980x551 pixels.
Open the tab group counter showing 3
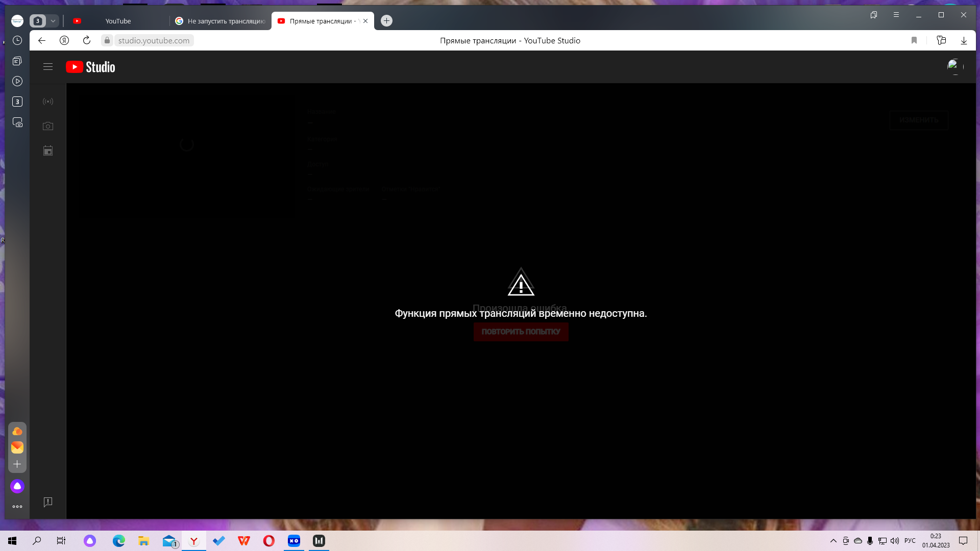pos(38,21)
